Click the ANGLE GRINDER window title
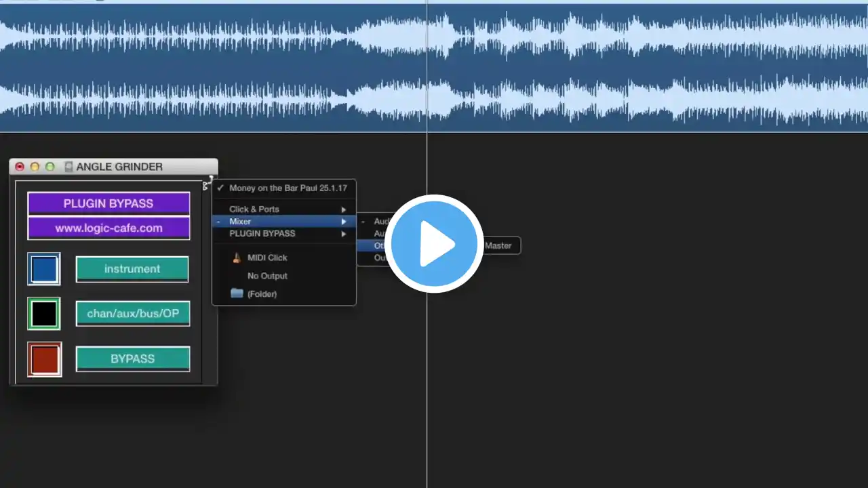 pos(119,167)
